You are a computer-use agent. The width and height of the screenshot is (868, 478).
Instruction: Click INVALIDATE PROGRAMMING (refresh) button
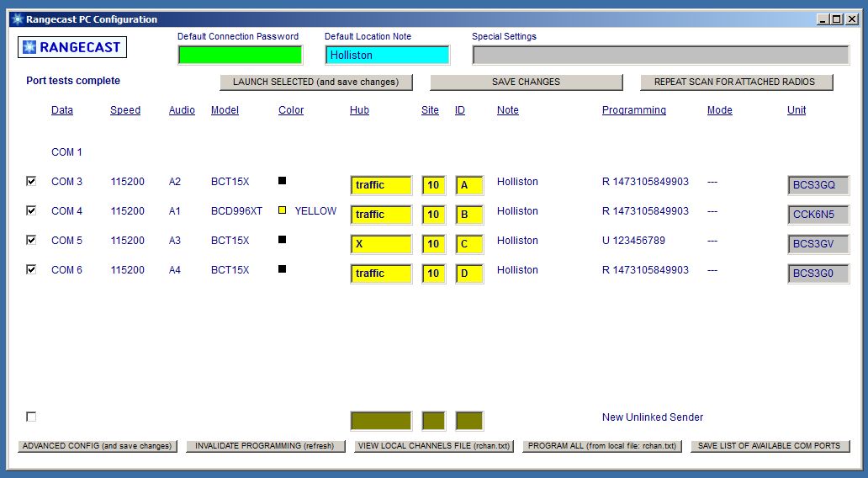(266, 446)
